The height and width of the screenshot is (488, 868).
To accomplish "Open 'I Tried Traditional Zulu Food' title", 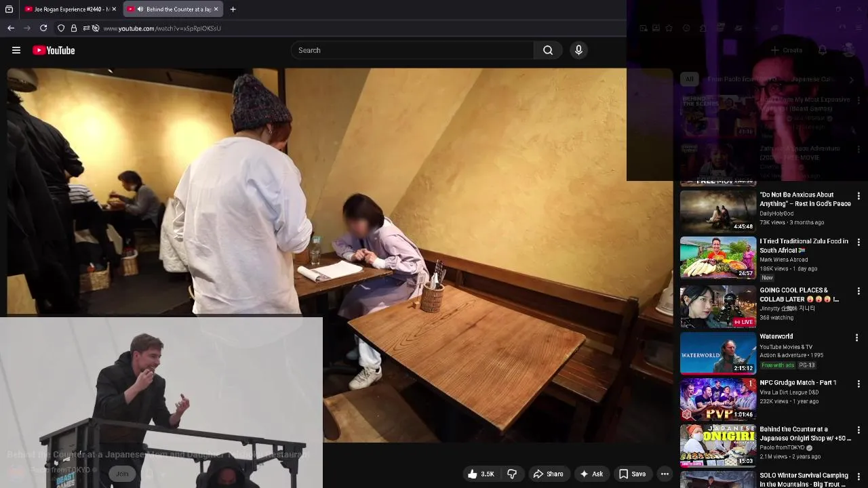I will click(x=804, y=245).
